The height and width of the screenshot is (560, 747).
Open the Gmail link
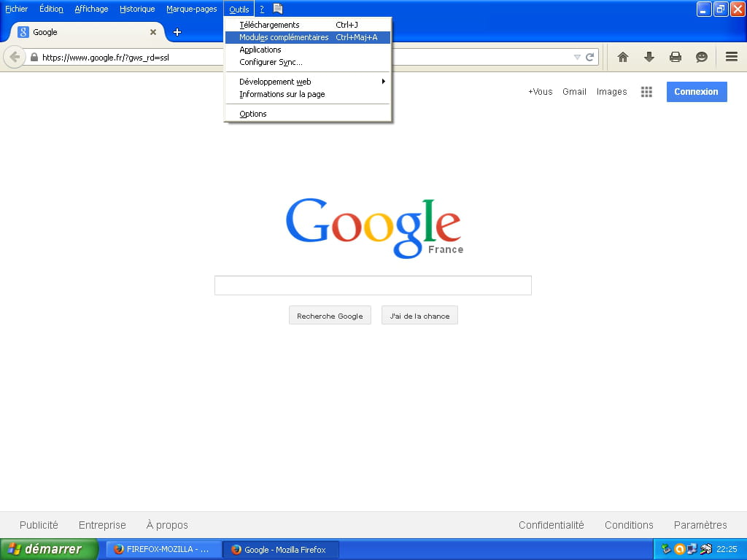pyautogui.click(x=574, y=92)
